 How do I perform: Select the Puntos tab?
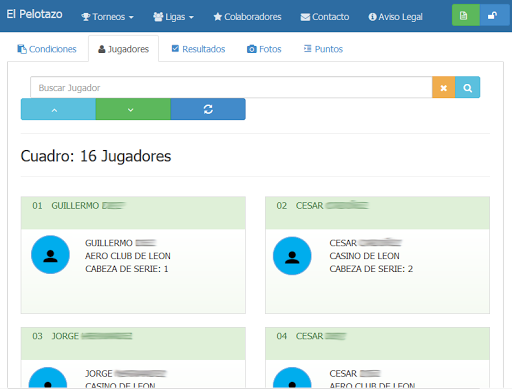coord(323,49)
